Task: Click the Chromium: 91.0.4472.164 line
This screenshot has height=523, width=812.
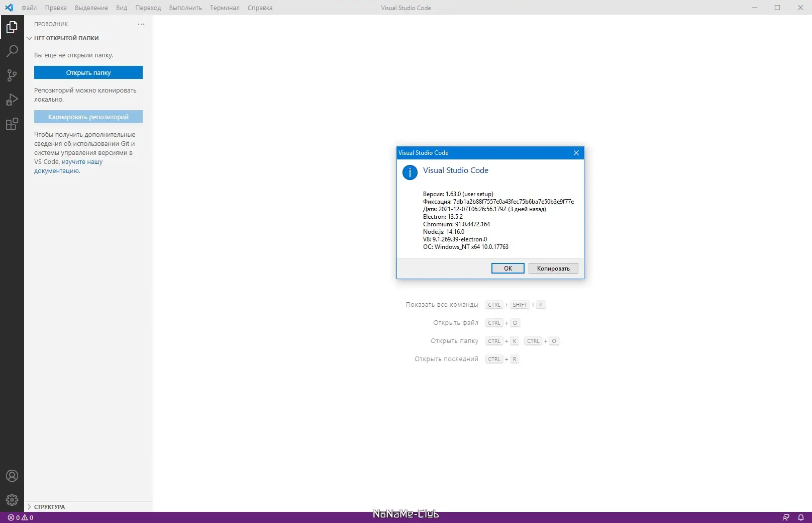Action: coord(456,224)
